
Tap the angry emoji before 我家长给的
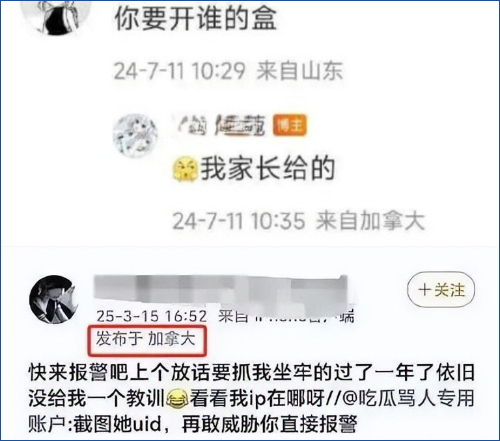pos(185,169)
